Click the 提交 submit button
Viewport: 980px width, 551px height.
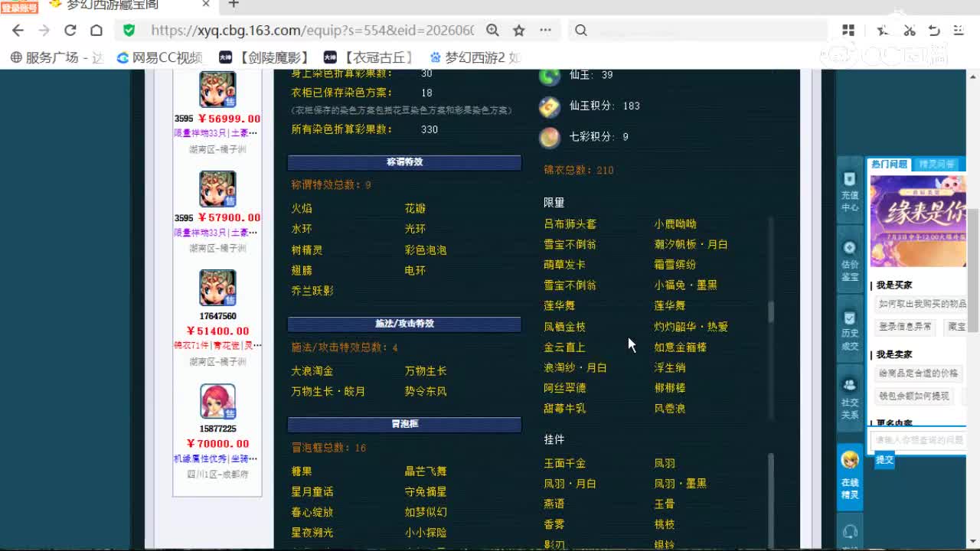884,460
